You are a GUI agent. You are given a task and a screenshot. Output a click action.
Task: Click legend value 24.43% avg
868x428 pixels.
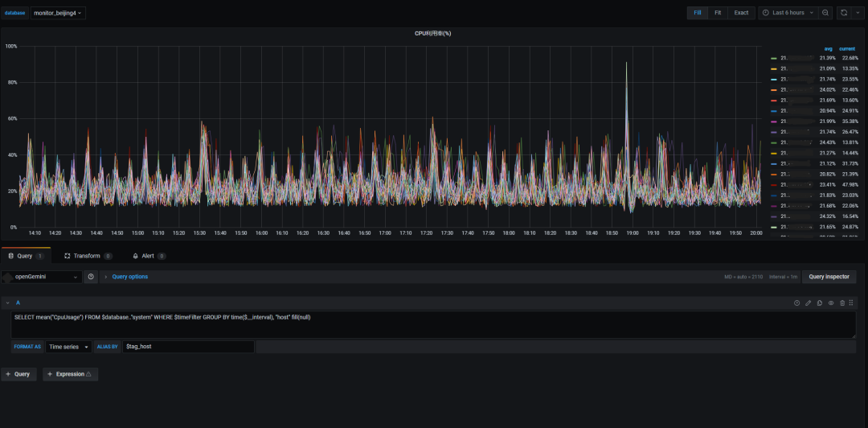827,142
